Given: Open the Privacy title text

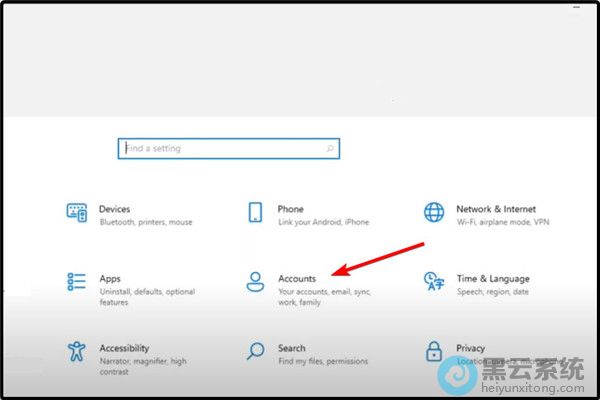Looking at the screenshot, I should 471,348.
